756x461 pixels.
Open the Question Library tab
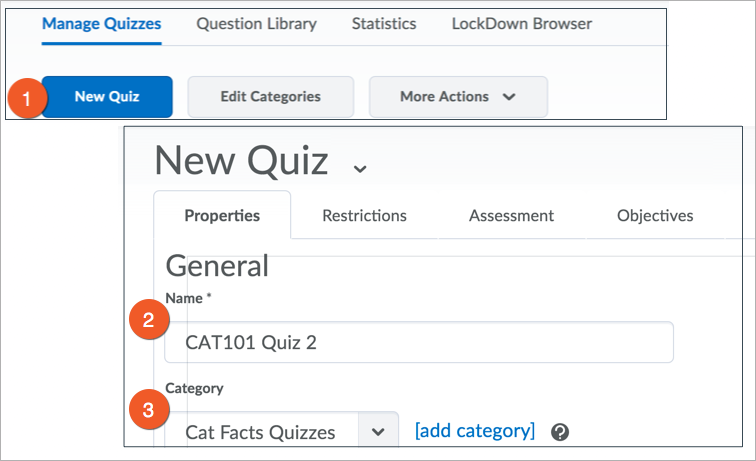click(256, 24)
